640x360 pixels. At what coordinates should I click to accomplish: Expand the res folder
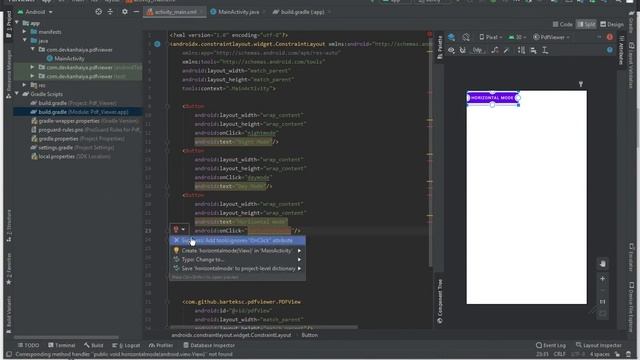pos(24,85)
